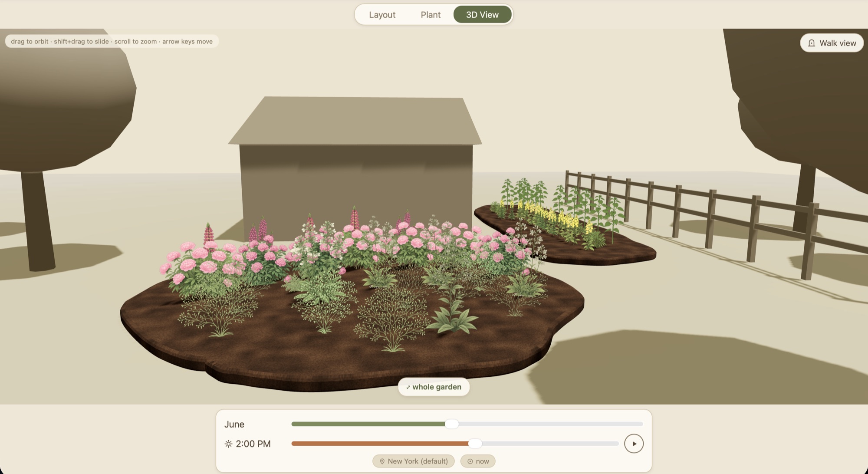Click the orbit controls hint text
Screen dimensions: 868x474
[112, 41]
